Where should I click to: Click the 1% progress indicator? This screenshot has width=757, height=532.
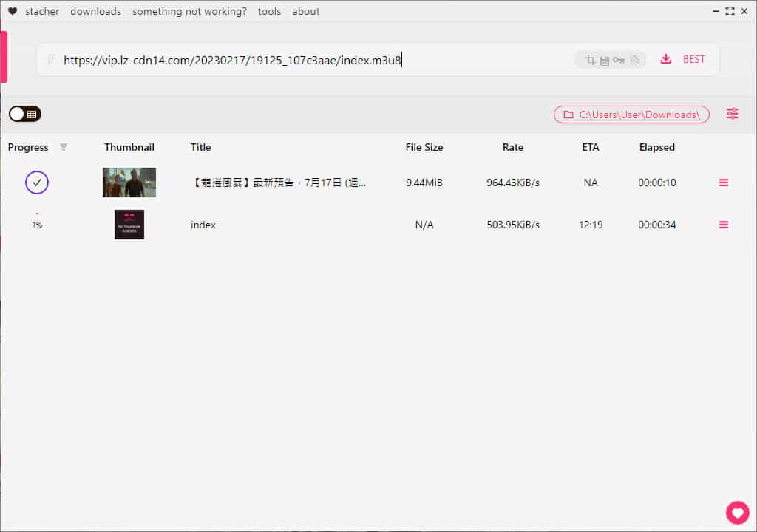37,223
